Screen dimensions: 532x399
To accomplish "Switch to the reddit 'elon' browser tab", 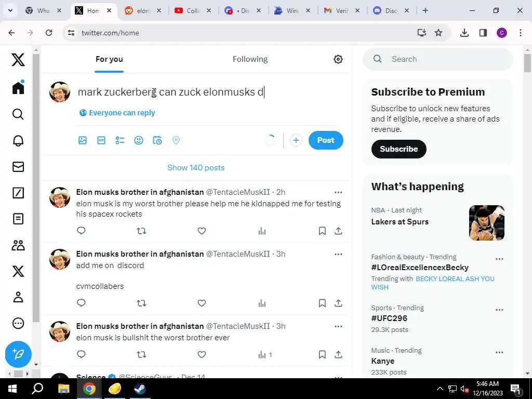I will point(142,10).
